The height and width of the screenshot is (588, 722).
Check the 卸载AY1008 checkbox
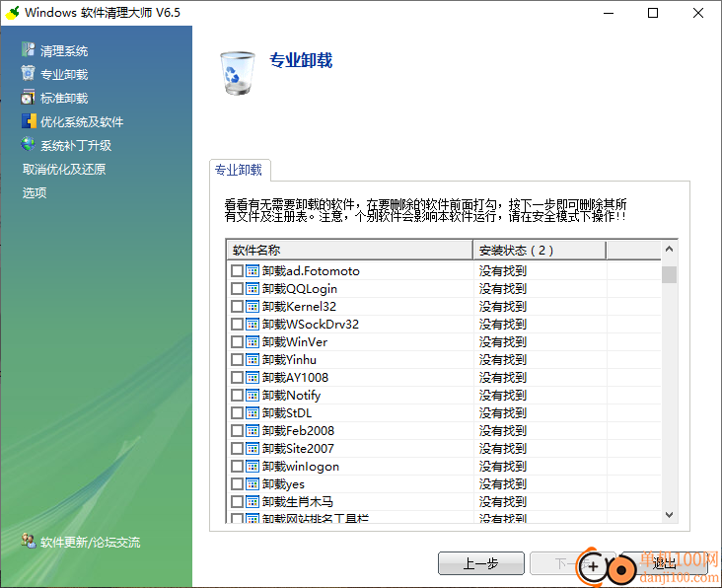coord(237,378)
